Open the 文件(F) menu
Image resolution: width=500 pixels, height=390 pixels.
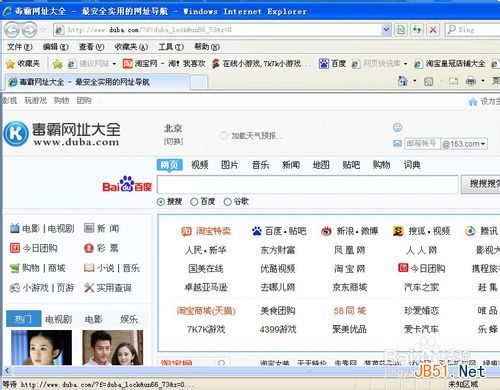[x=20, y=47]
